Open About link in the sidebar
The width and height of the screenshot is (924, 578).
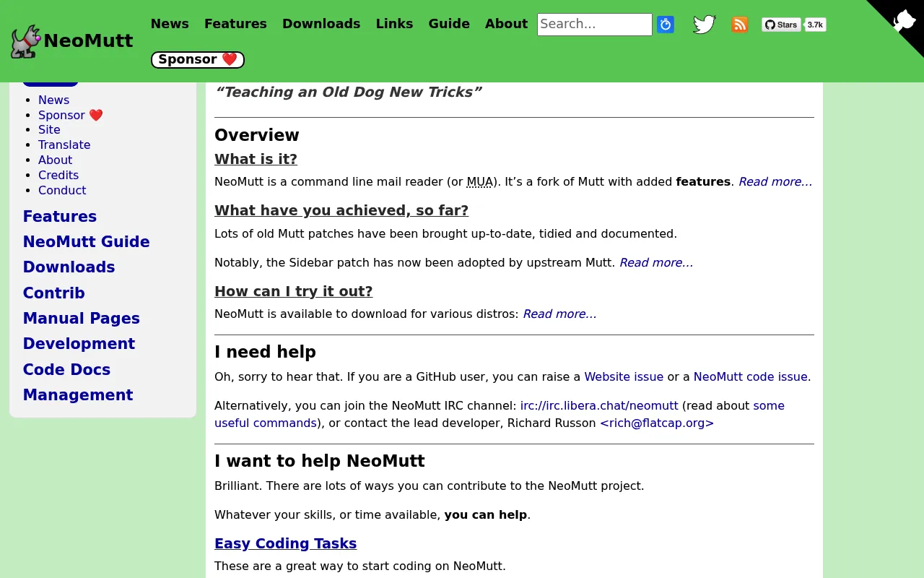click(x=56, y=160)
